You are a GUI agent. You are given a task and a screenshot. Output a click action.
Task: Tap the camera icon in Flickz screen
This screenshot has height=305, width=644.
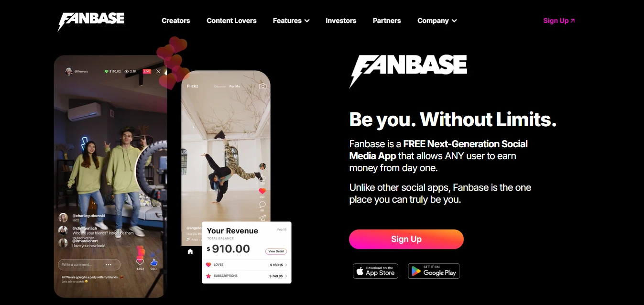262,86
